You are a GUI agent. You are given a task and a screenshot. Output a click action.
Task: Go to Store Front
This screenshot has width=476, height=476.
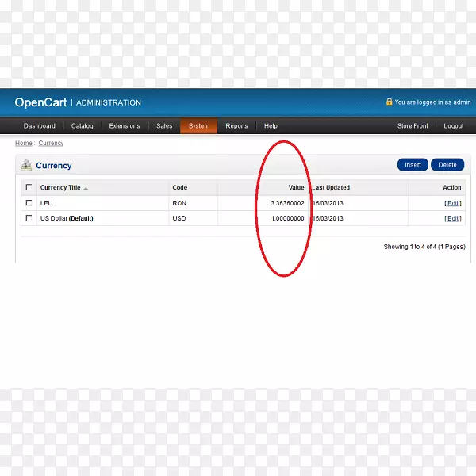(x=413, y=125)
